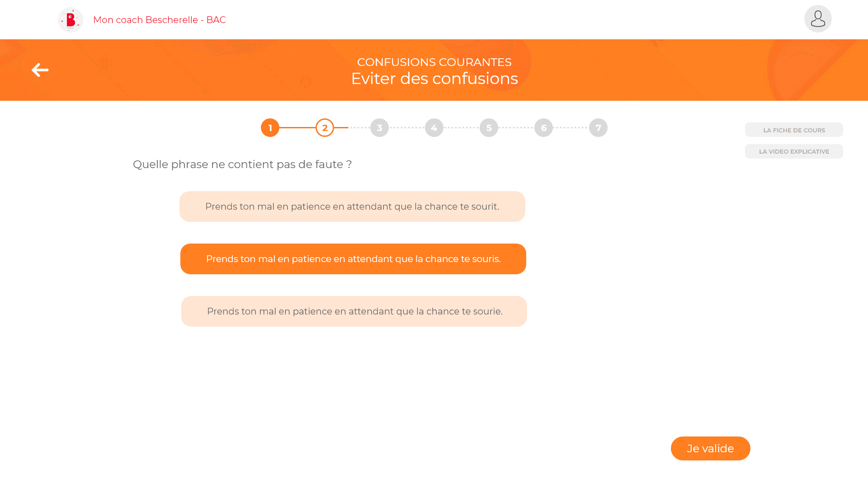The height and width of the screenshot is (488, 868).
Task: Go back using the white arrow icon
Action: (x=40, y=70)
